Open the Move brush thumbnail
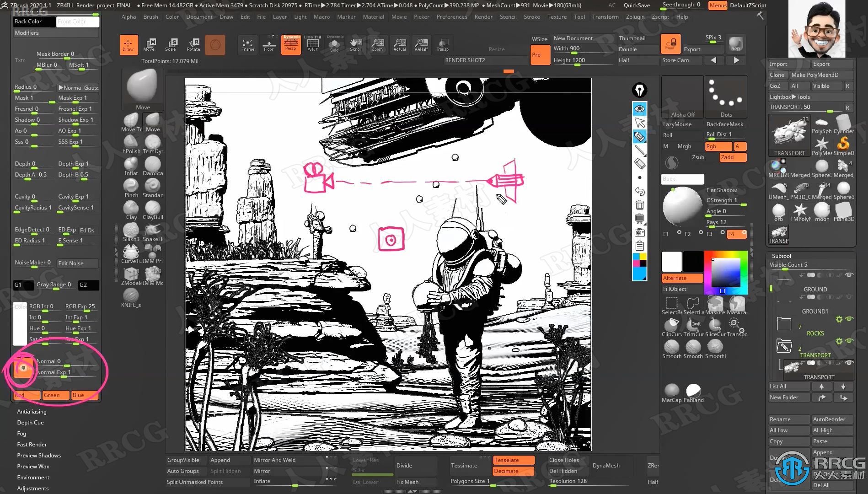The width and height of the screenshot is (868, 494). (x=143, y=89)
